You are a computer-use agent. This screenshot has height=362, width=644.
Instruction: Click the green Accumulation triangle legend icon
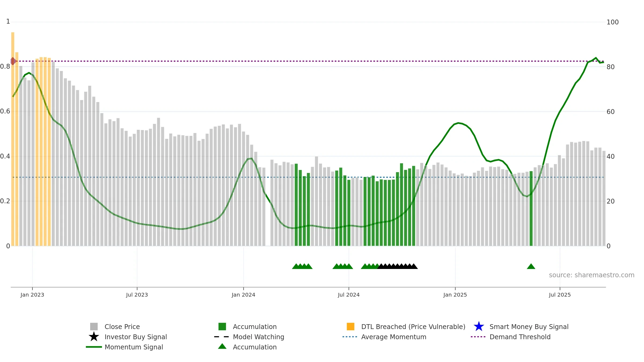pos(222,346)
